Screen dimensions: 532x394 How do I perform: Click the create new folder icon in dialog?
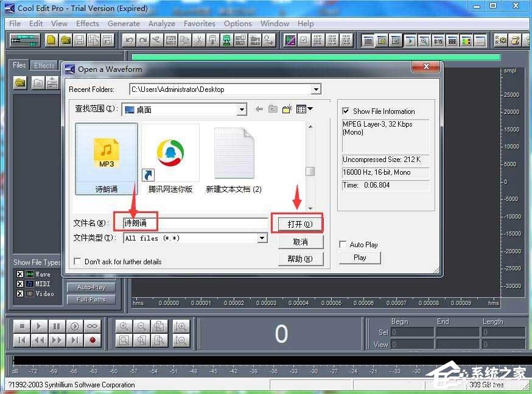click(287, 110)
